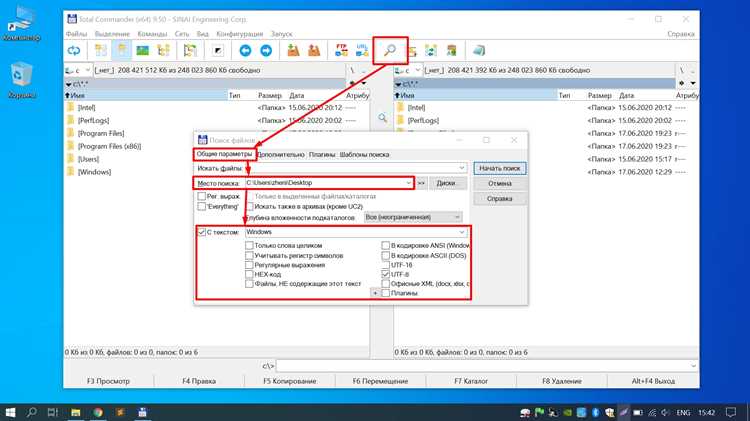Check 'Учитывать регистр символов' option
The image size is (750, 421).
click(249, 255)
